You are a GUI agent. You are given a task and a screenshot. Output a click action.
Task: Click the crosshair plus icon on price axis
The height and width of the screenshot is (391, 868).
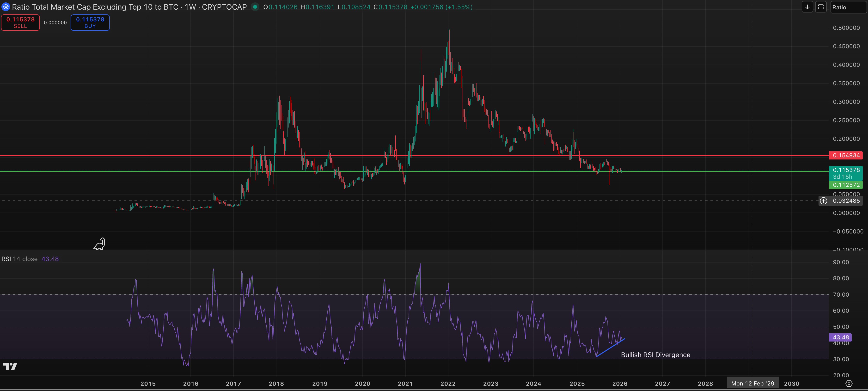click(823, 201)
